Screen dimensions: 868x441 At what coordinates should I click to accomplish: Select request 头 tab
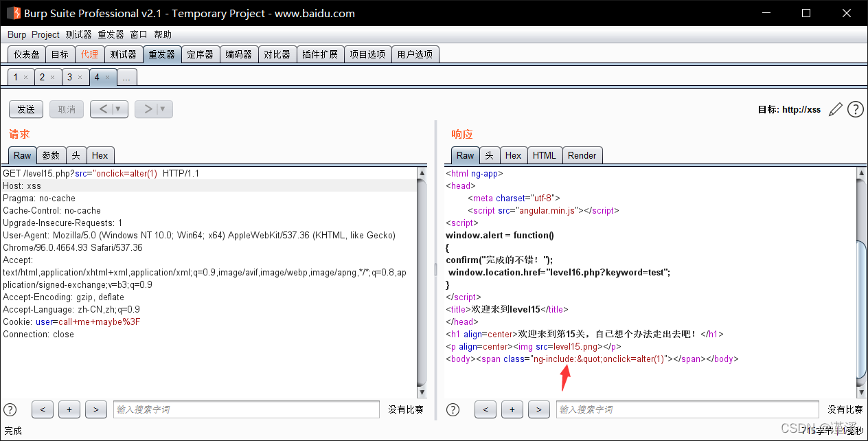(x=76, y=155)
